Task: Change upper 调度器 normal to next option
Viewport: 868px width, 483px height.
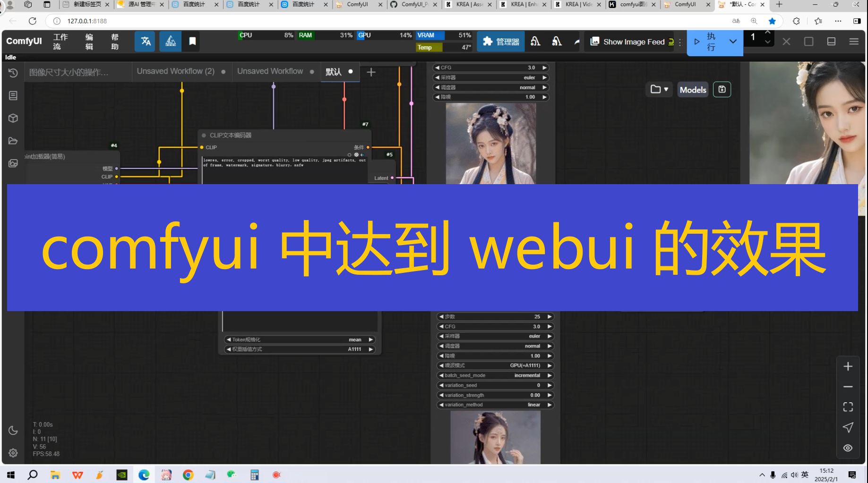Action: [x=544, y=87]
